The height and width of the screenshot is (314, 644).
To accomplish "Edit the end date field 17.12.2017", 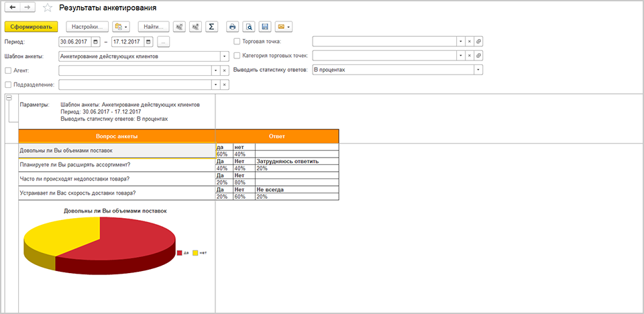I will click(128, 42).
